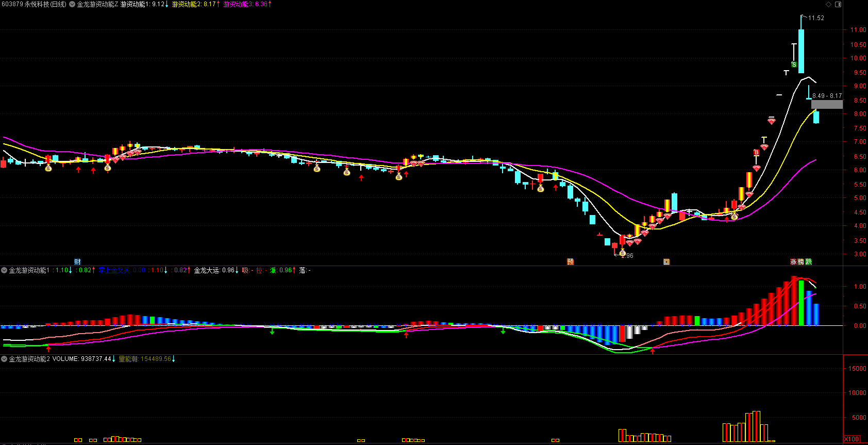Click the 游资动能3: 6.36 value label

pyautogui.click(x=247, y=4)
